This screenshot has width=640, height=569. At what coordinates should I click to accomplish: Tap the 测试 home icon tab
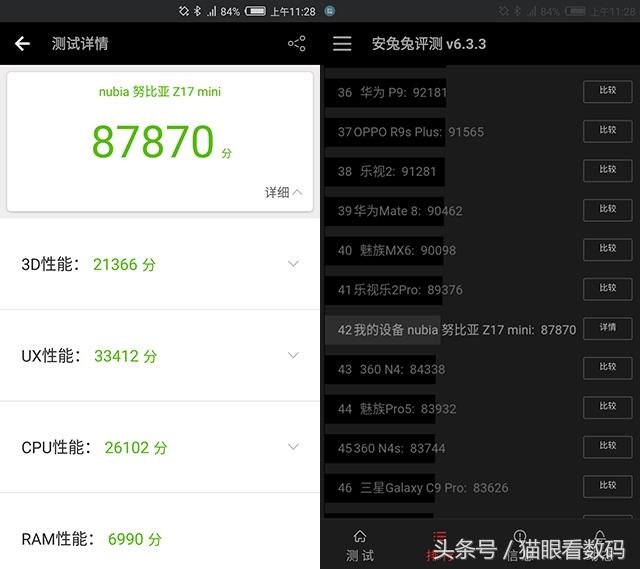click(x=360, y=545)
